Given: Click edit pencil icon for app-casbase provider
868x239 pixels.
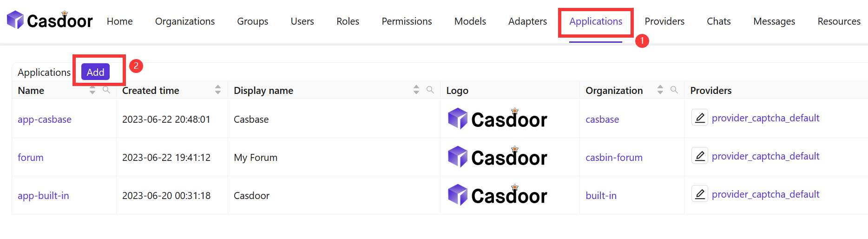Looking at the screenshot, I should point(699,118).
